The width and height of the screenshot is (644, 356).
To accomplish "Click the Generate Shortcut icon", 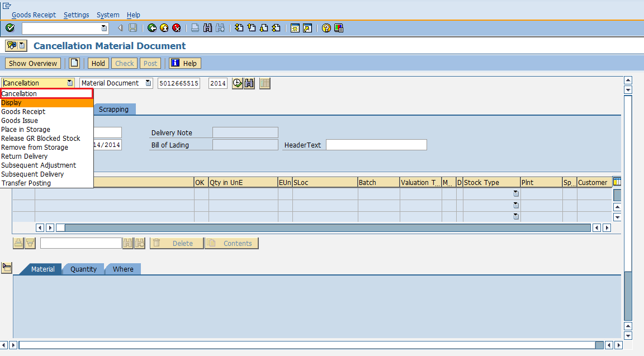I will point(307,28).
